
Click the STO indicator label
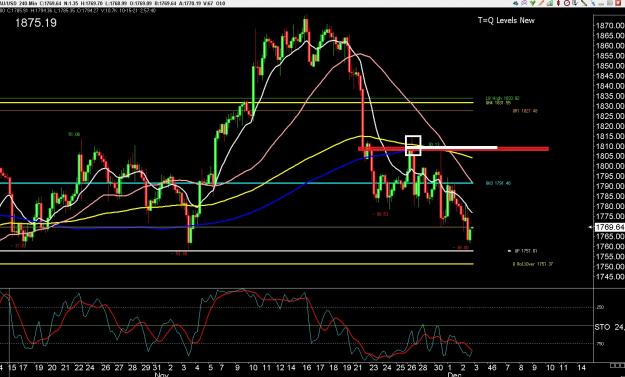602,327
